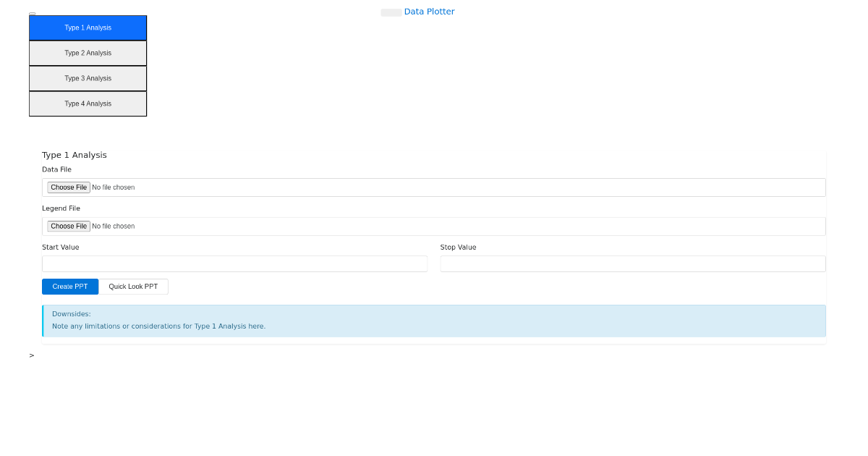This screenshot has height=456, width=868.
Task: Switch to Type 4 Analysis
Action: (88, 104)
